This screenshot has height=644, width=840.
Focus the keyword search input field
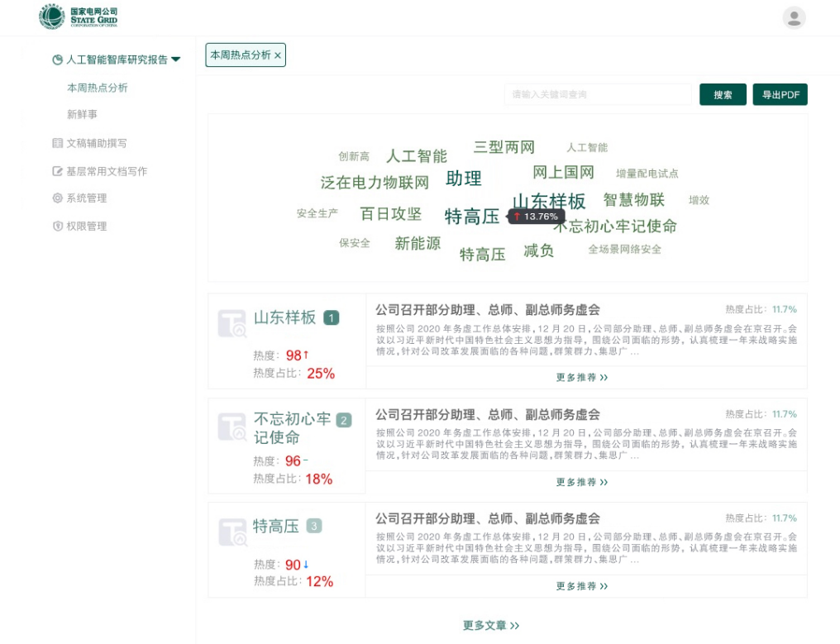coord(597,95)
